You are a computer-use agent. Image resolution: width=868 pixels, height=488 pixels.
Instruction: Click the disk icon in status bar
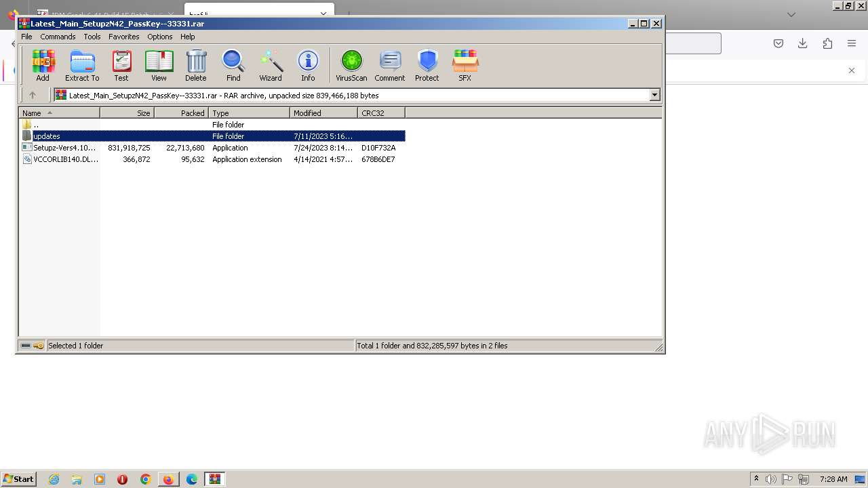pyautogui.click(x=26, y=346)
